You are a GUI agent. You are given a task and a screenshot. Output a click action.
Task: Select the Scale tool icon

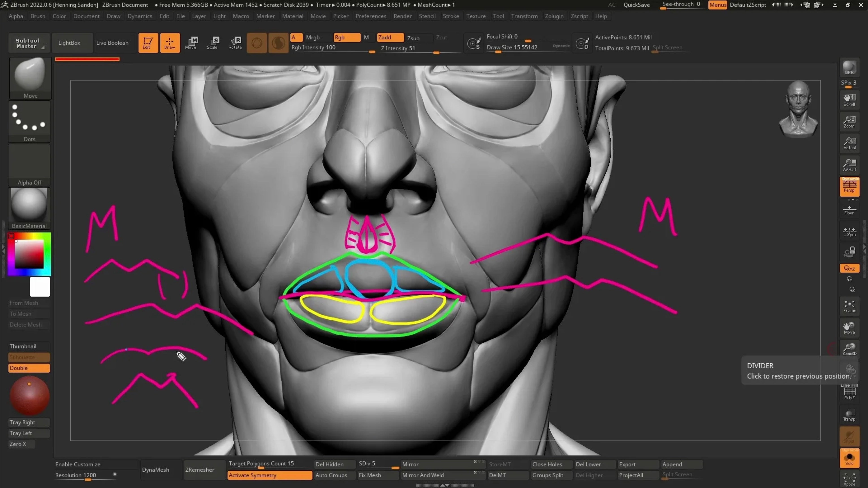point(213,42)
